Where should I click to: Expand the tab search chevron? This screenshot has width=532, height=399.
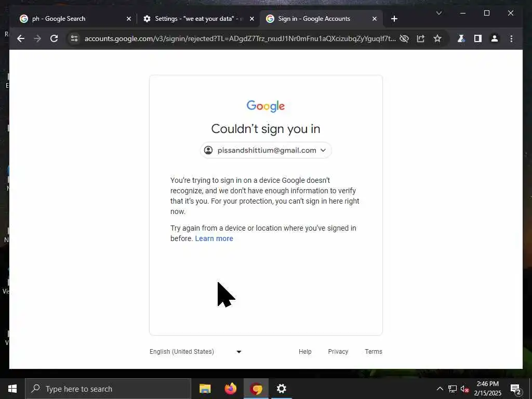pos(438,13)
